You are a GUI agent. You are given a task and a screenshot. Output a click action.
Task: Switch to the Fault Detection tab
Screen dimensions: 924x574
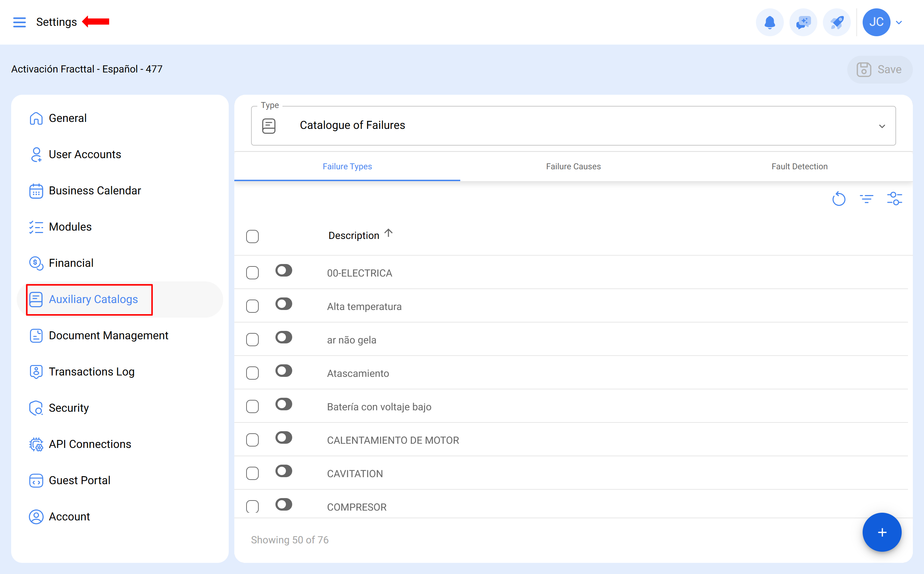pyautogui.click(x=800, y=166)
